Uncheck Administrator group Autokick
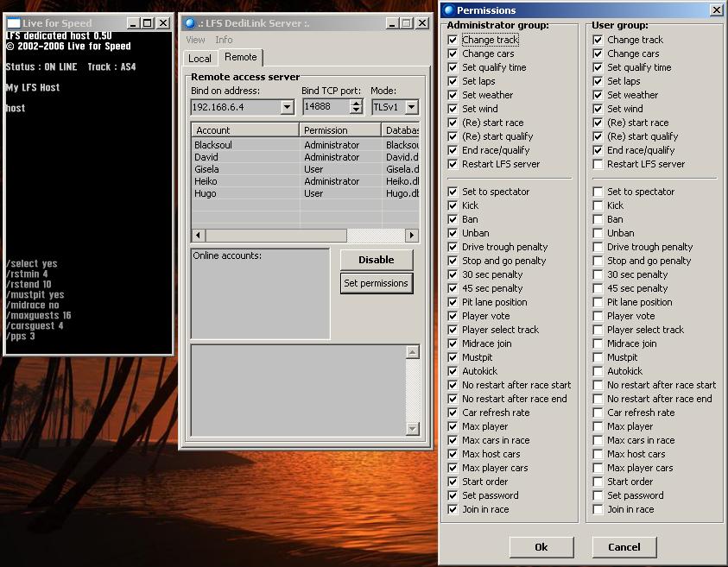This screenshot has height=567, width=728. 453,371
